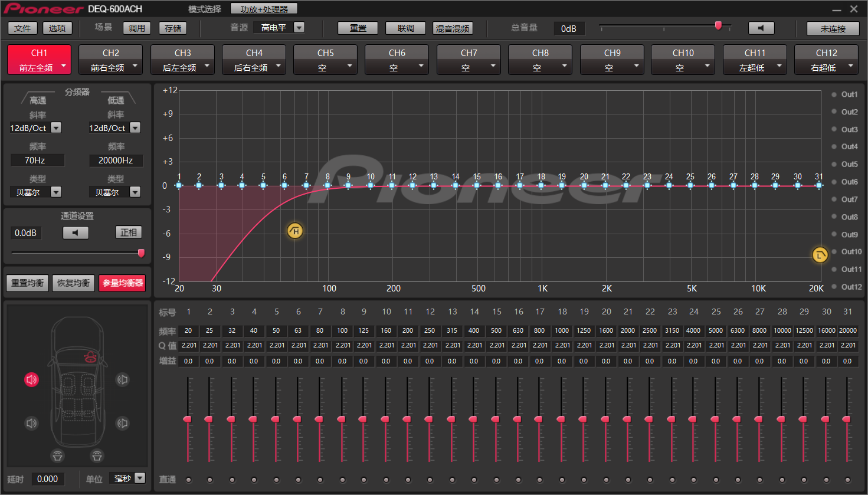
Task: Open the 文件 menu
Action: [x=22, y=28]
